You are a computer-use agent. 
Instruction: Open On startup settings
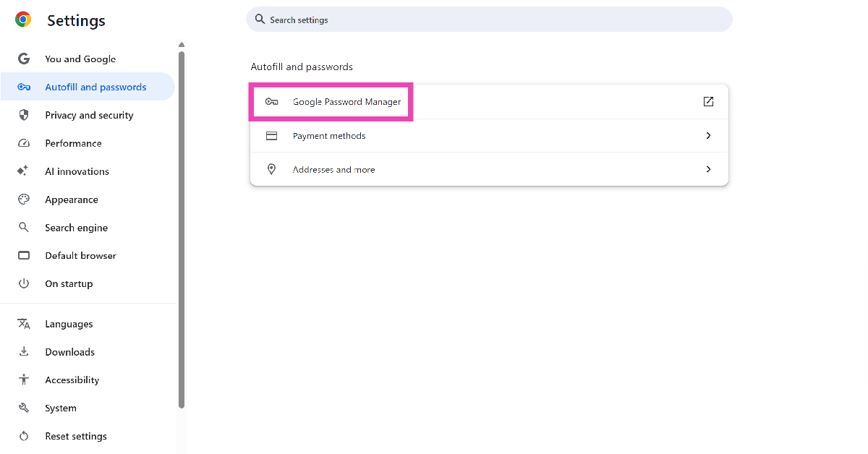tap(88, 283)
